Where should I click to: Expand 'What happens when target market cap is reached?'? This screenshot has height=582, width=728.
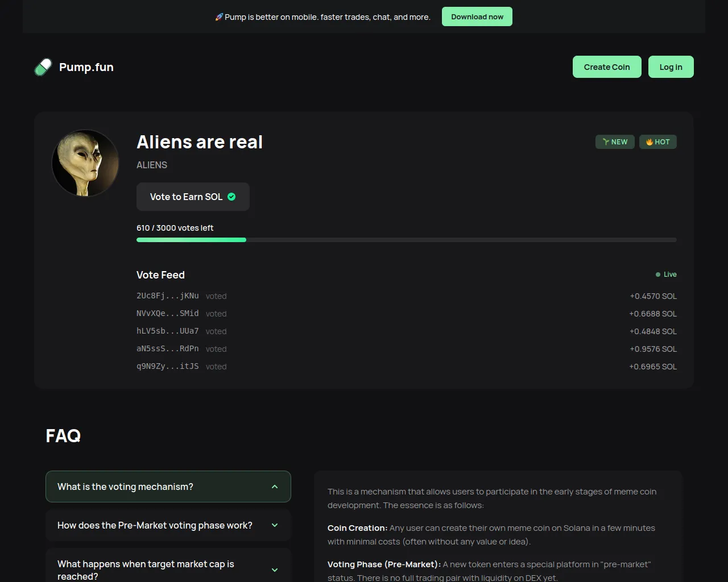[x=168, y=569]
